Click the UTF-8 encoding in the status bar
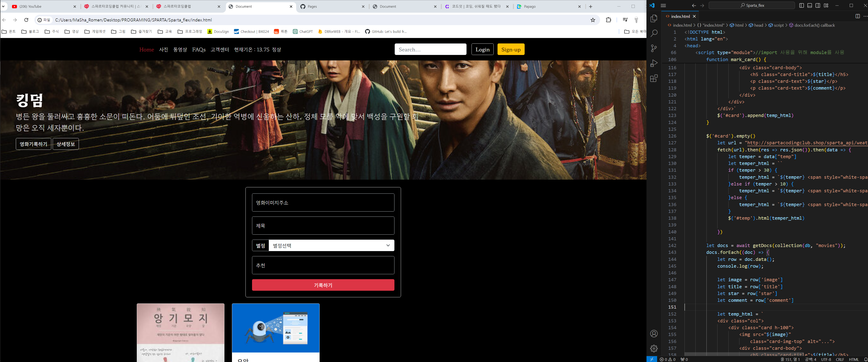The height and width of the screenshot is (362, 868). [x=826, y=359]
